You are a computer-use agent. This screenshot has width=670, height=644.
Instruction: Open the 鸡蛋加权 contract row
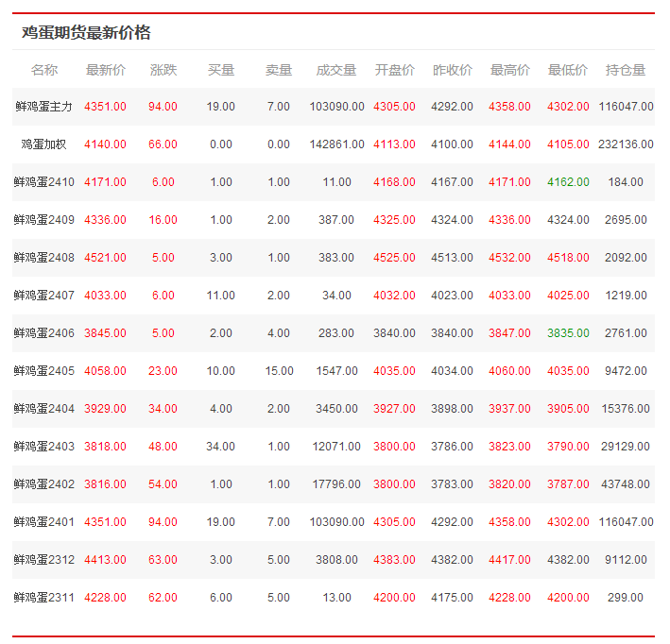[x=43, y=144]
